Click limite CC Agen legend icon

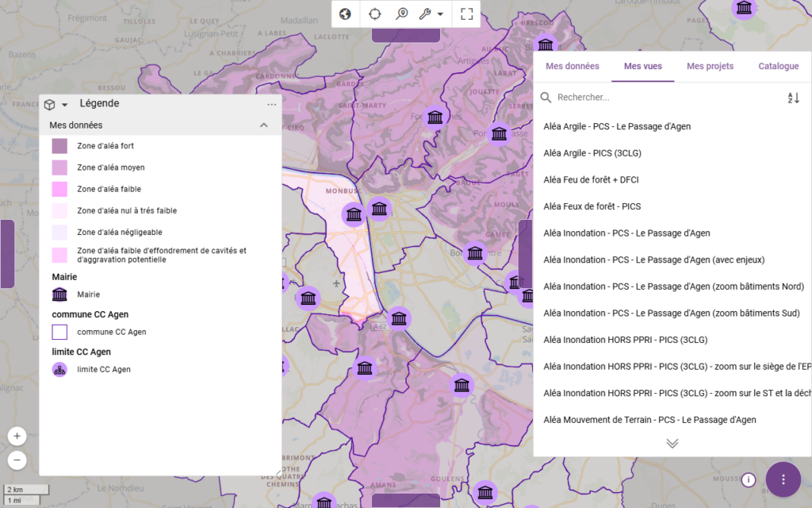tap(59, 370)
